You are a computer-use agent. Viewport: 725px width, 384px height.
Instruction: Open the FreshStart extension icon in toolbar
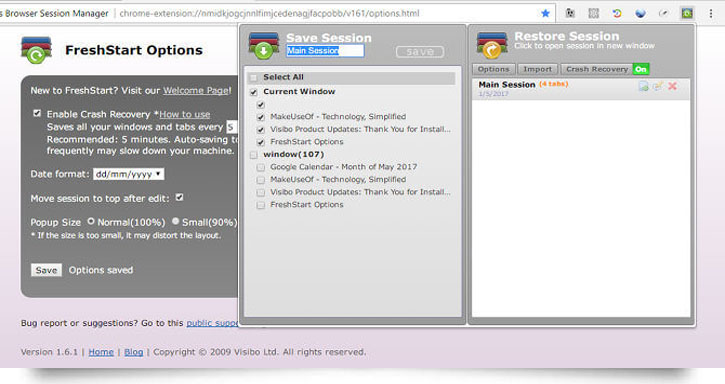687,13
